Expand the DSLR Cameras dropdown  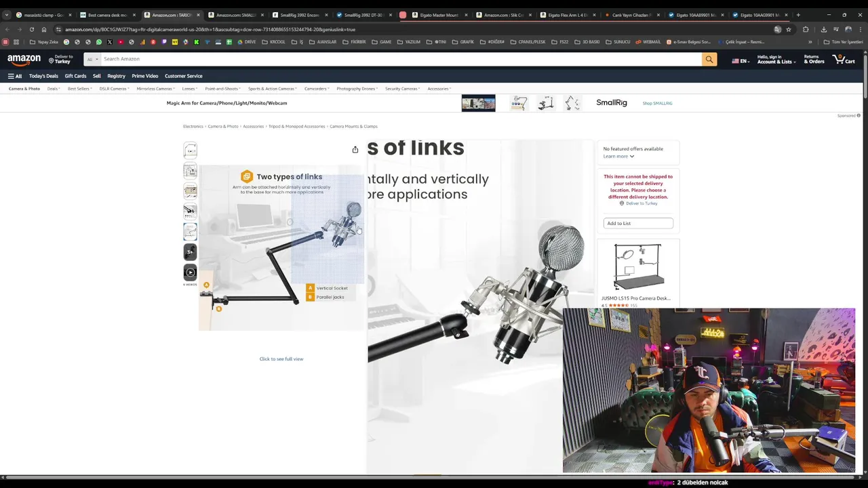click(114, 89)
